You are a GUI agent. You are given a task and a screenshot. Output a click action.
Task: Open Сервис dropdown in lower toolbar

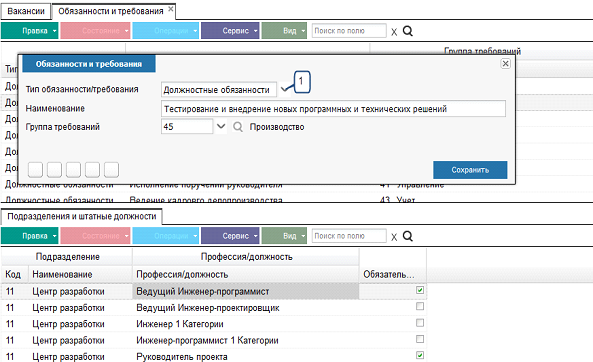pyautogui.click(x=230, y=236)
